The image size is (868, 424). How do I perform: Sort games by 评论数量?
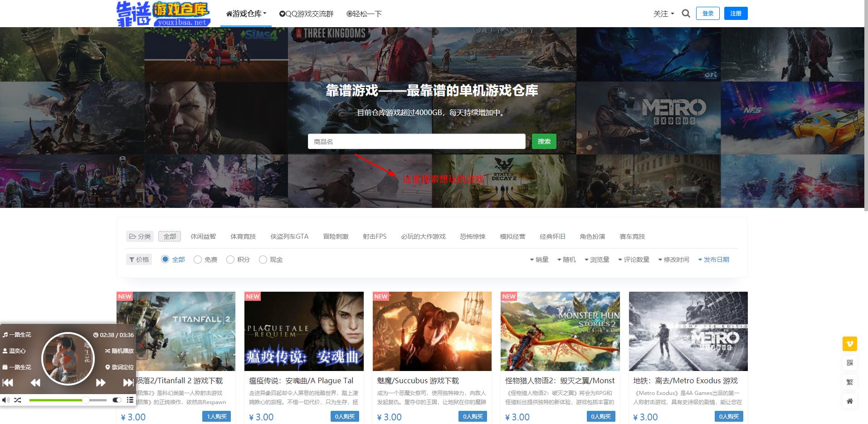click(634, 260)
